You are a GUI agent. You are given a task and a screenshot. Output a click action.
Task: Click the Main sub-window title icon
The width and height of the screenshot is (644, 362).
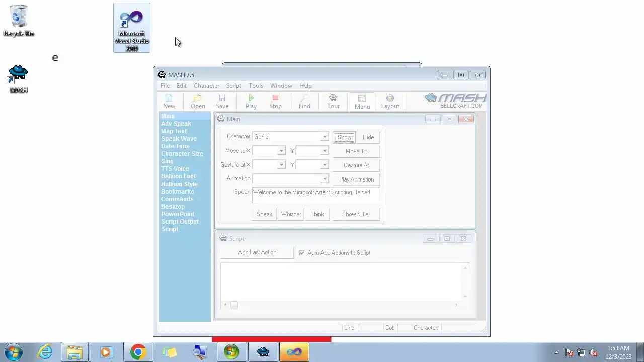(221, 119)
